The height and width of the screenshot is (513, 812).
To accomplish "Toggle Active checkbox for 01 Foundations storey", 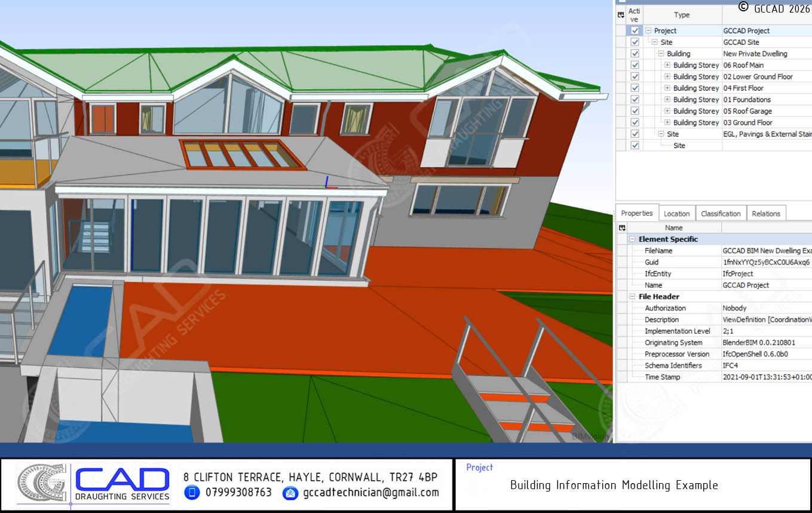I will (x=635, y=100).
